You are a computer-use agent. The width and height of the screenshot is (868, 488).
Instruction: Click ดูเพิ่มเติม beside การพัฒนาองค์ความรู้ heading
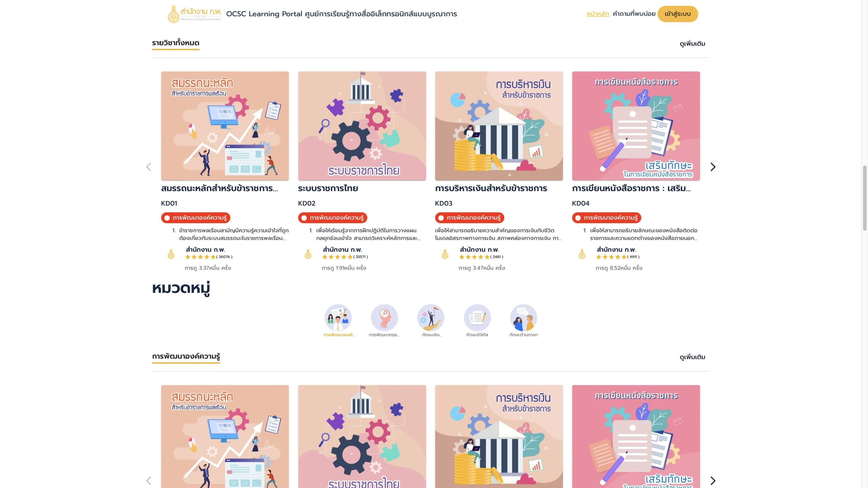click(x=692, y=357)
